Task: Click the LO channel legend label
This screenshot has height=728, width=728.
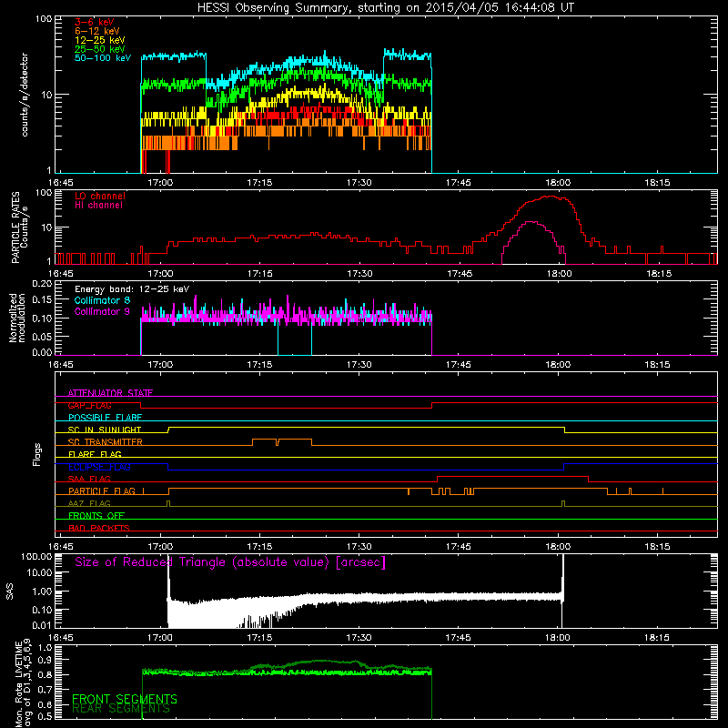Action: click(100, 196)
